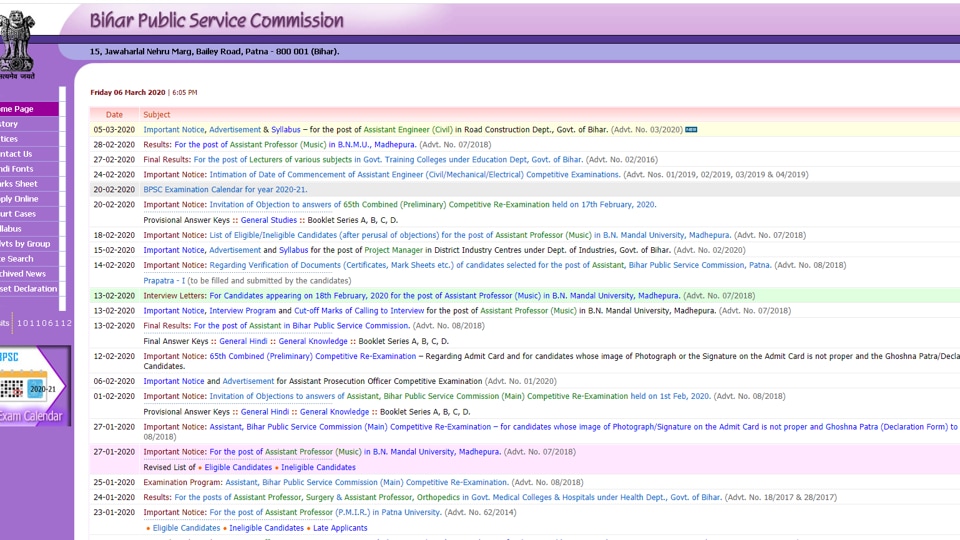
Task: Open 65th Combined (Preliminary) Competitive Re-Examination Admit Card notice
Action: coord(312,356)
